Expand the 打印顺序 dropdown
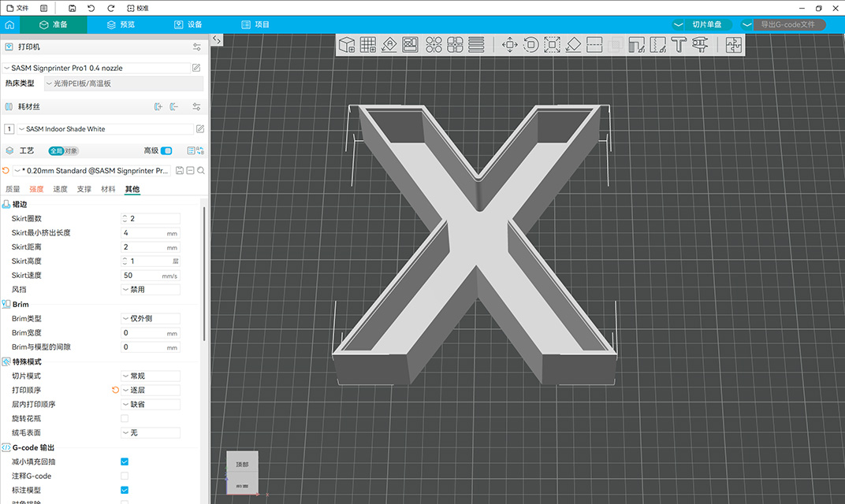This screenshot has width=845, height=504. point(151,391)
